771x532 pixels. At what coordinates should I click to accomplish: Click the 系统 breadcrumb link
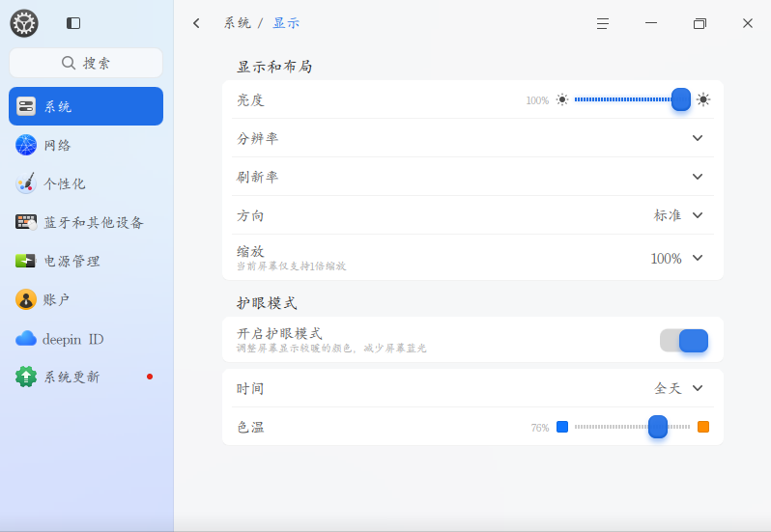click(238, 23)
